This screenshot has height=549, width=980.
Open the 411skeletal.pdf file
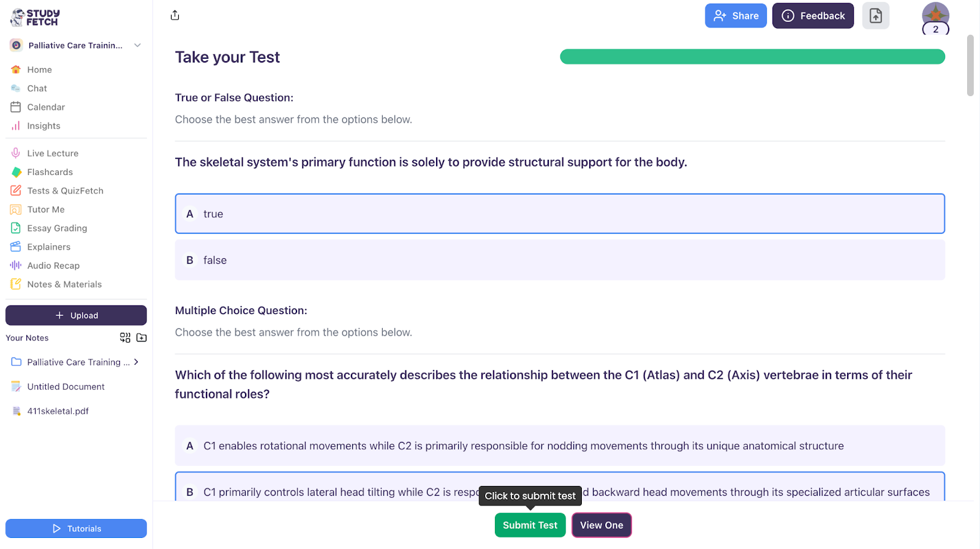[x=58, y=411]
